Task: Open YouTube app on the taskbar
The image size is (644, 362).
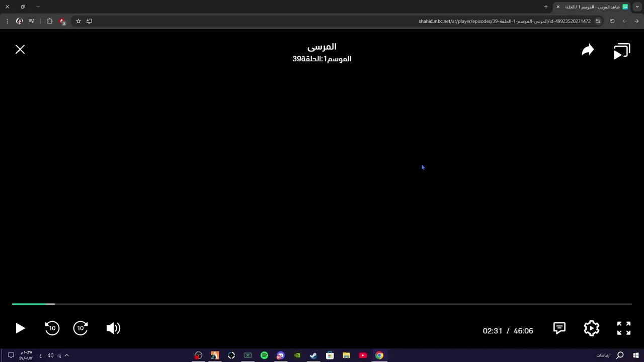Action: pyautogui.click(x=363, y=355)
